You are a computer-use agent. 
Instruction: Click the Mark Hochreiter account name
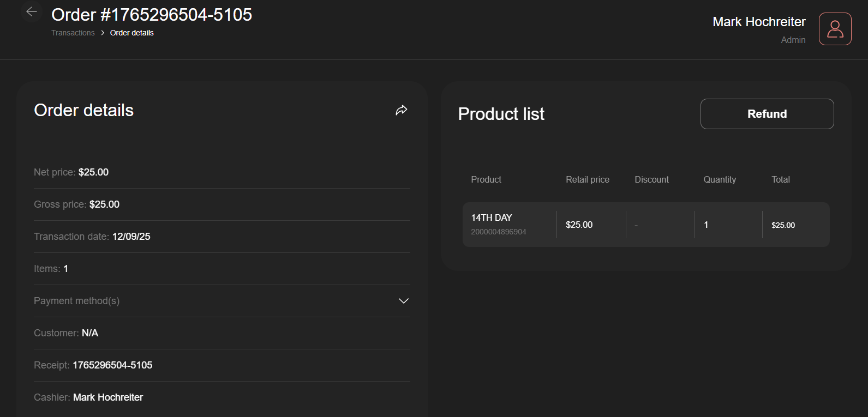click(x=759, y=22)
